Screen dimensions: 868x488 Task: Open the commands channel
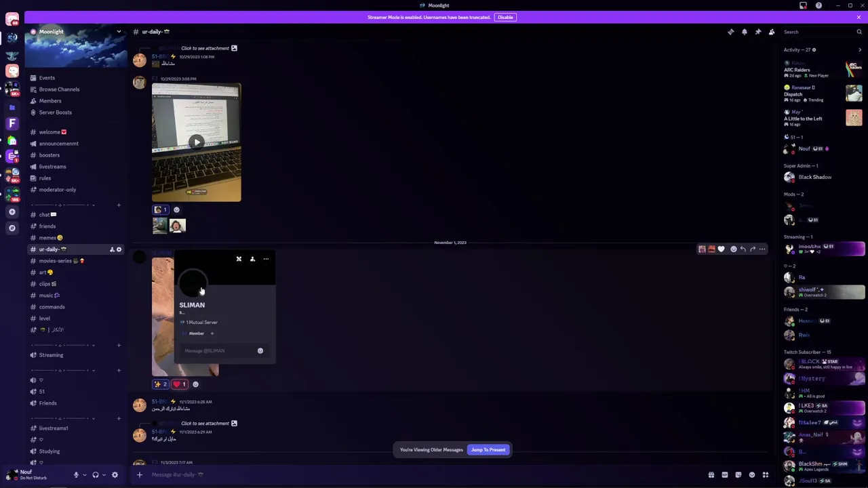(52, 307)
